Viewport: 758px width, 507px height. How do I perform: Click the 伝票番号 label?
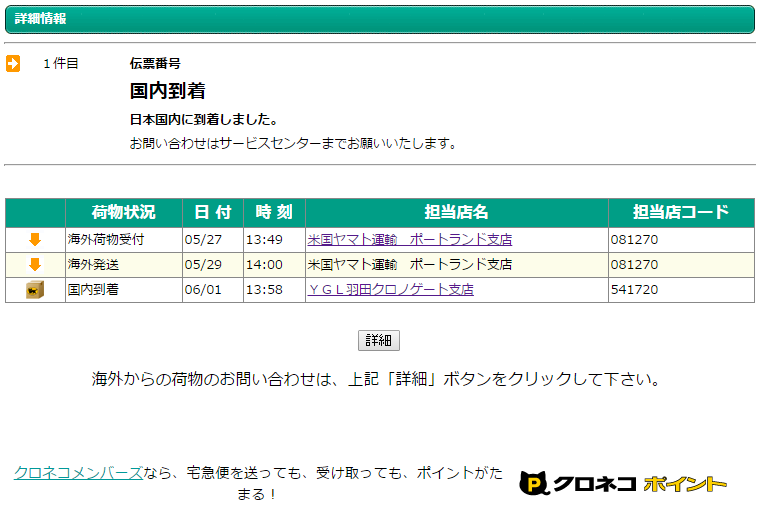155,63
